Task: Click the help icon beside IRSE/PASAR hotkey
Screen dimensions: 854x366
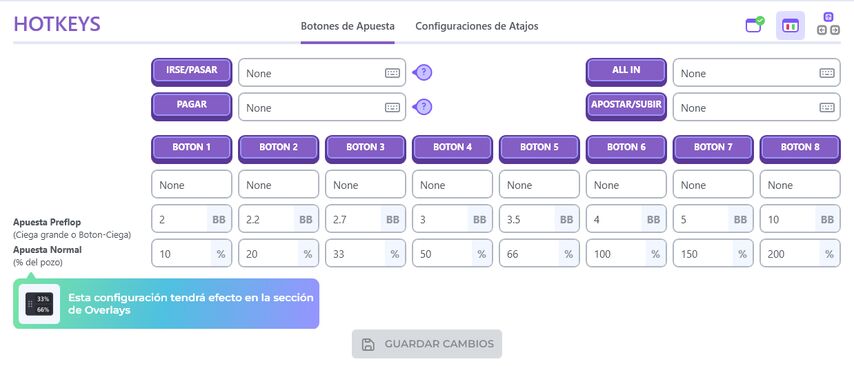Action: (423, 72)
